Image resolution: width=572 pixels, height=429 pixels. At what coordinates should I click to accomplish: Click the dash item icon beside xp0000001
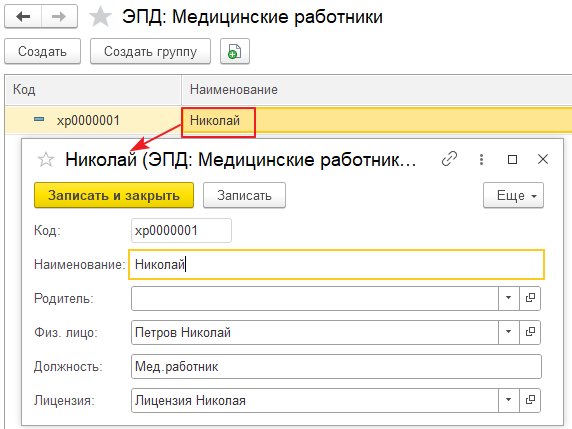(x=39, y=119)
